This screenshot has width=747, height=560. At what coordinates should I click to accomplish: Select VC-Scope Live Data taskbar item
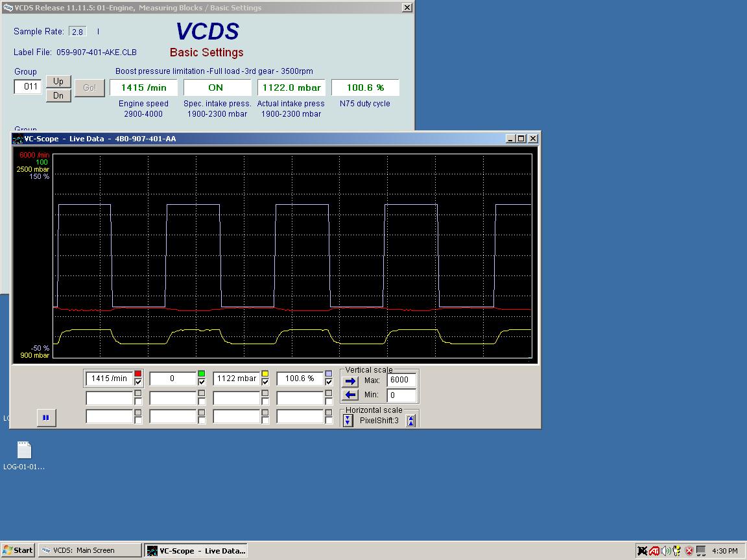click(196, 550)
